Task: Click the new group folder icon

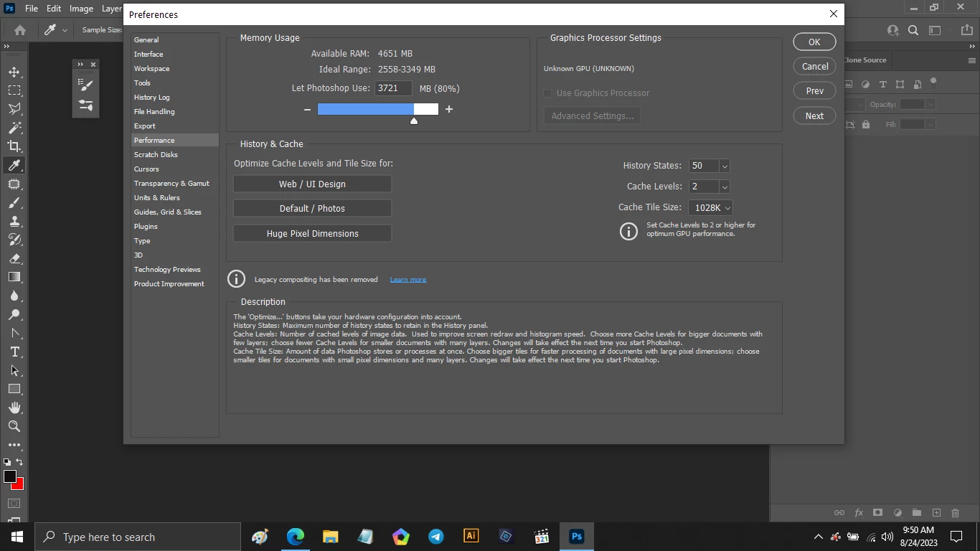Action: 917,513
